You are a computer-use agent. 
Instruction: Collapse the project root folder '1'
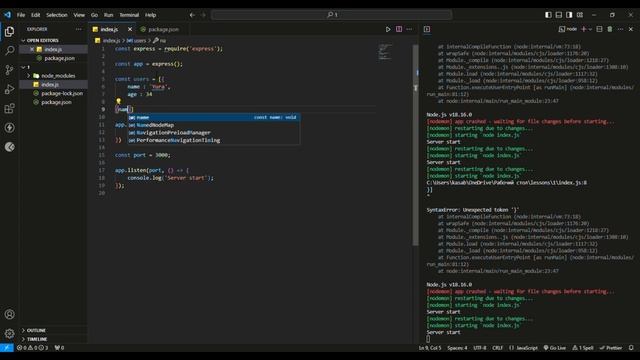[x=23, y=67]
